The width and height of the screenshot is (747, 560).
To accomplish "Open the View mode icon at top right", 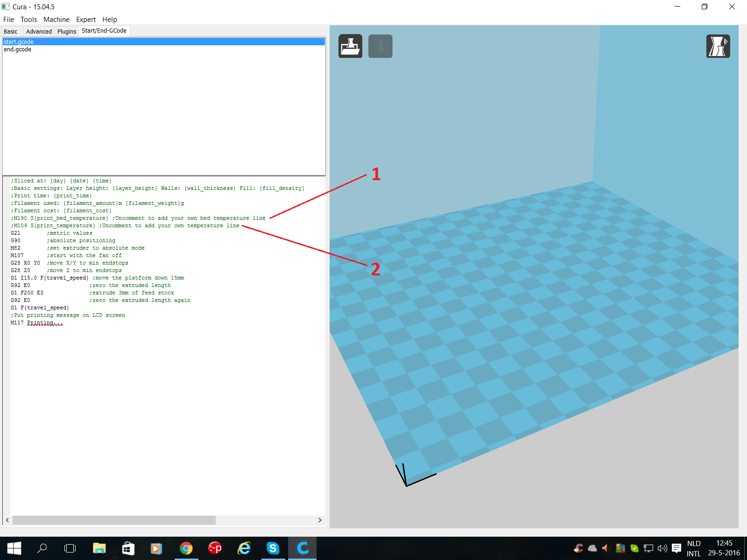I will (x=718, y=46).
